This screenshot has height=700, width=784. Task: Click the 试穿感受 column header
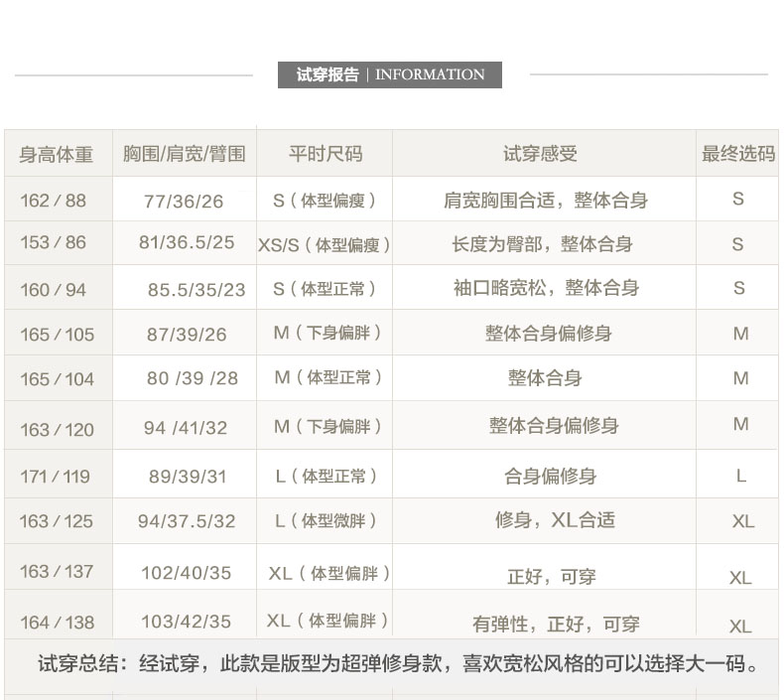click(x=540, y=154)
